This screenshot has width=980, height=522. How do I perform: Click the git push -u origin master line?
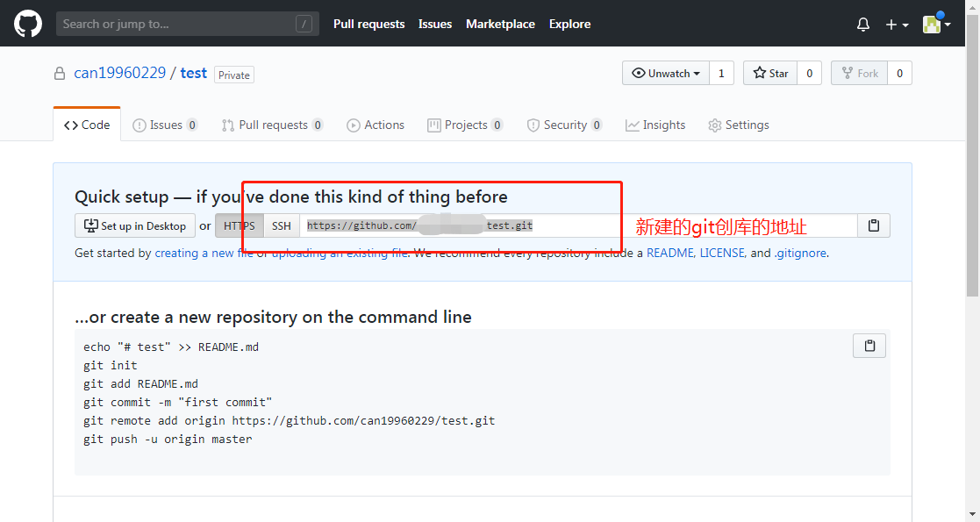(x=168, y=439)
